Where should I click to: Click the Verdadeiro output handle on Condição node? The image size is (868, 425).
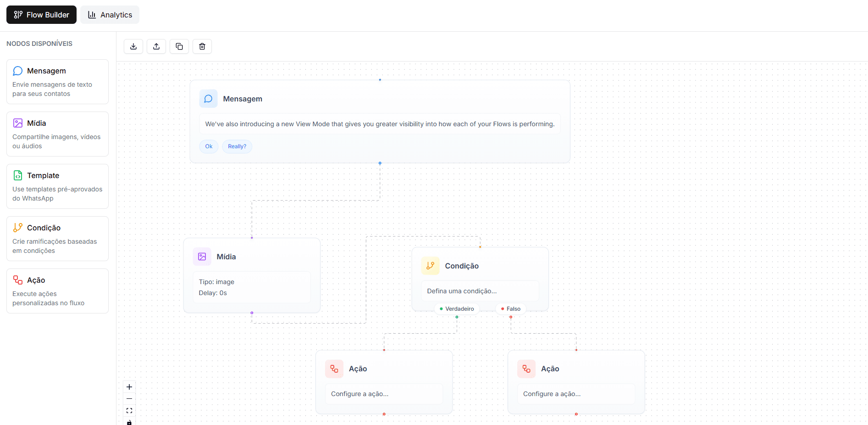point(457,316)
